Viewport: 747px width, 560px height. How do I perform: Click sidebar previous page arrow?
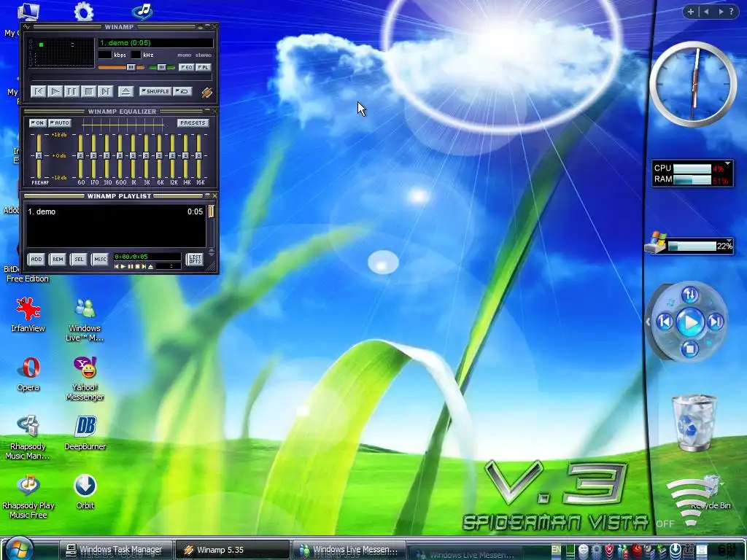706,12
